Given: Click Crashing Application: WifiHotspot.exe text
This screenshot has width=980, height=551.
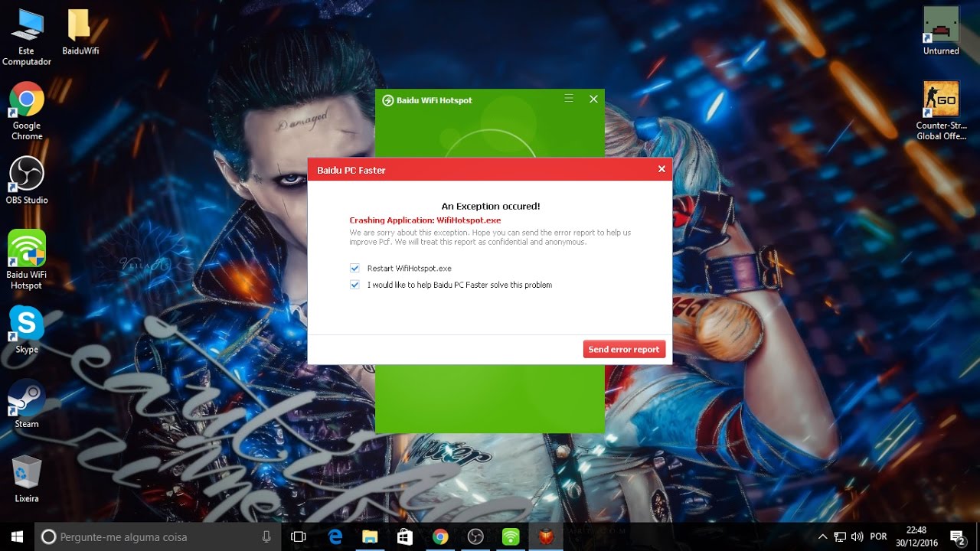Looking at the screenshot, I should click(x=425, y=220).
